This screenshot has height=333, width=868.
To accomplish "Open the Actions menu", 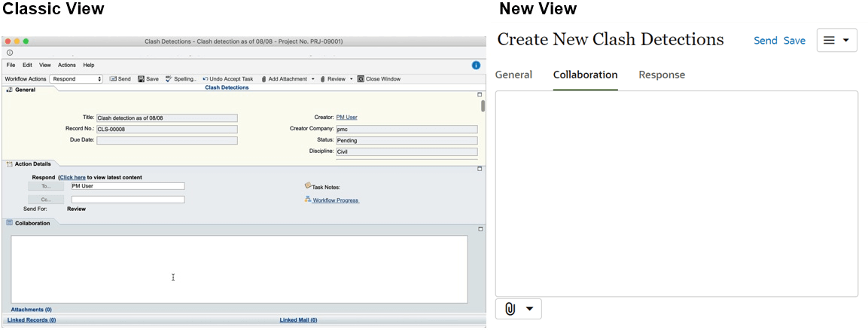I will click(x=66, y=66).
